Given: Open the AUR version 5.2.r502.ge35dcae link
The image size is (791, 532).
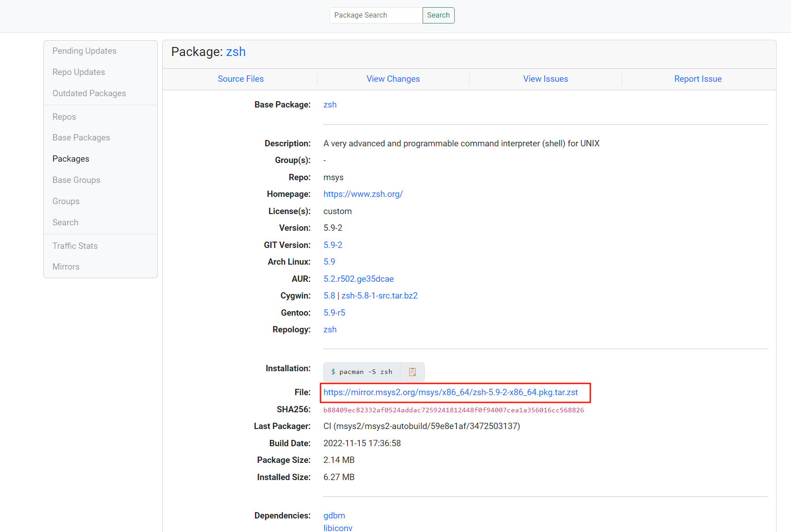Looking at the screenshot, I should [x=358, y=279].
